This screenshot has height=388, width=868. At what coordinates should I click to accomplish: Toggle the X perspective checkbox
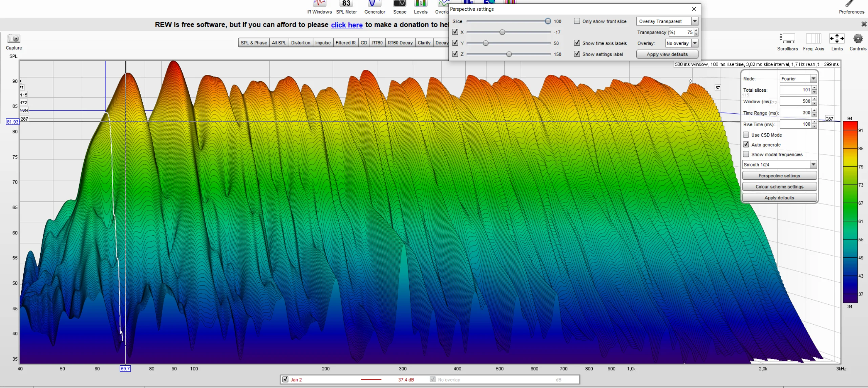(x=455, y=32)
